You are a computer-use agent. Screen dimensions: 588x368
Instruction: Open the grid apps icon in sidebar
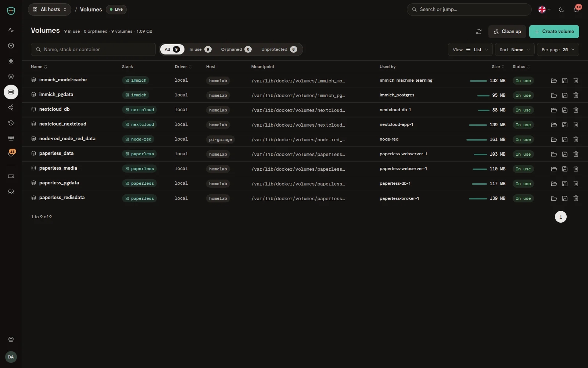[x=11, y=61]
